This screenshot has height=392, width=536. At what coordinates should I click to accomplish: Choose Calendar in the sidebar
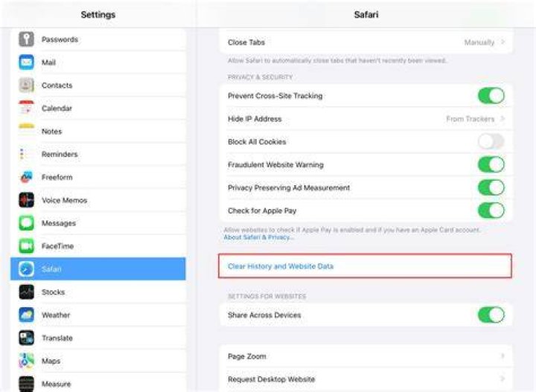coord(98,108)
